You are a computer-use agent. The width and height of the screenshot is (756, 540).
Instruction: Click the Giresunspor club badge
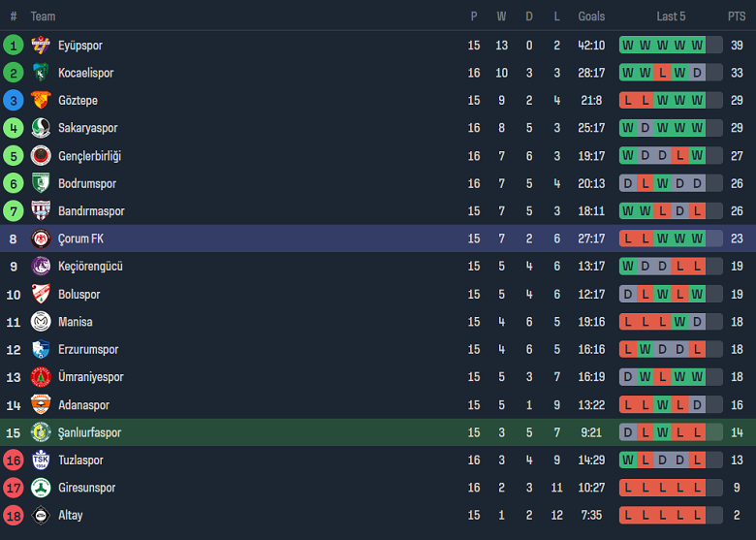click(x=41, y=488)
